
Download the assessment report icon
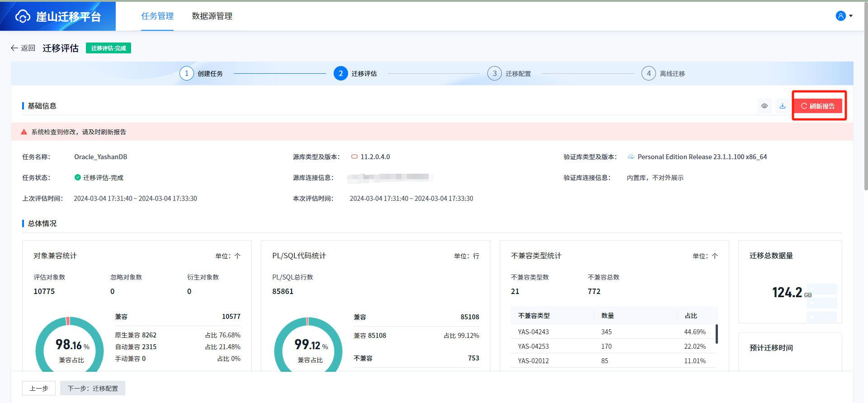783,106
